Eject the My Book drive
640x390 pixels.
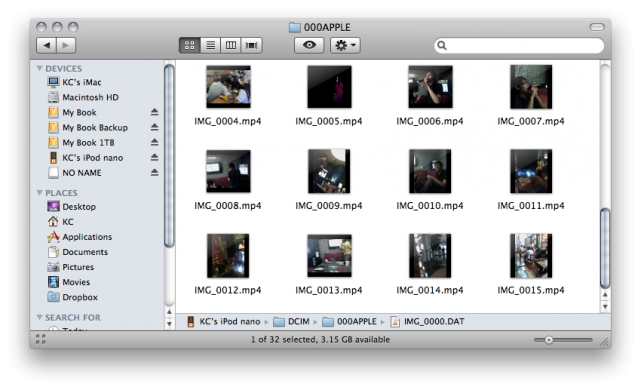tap(154, 112)
